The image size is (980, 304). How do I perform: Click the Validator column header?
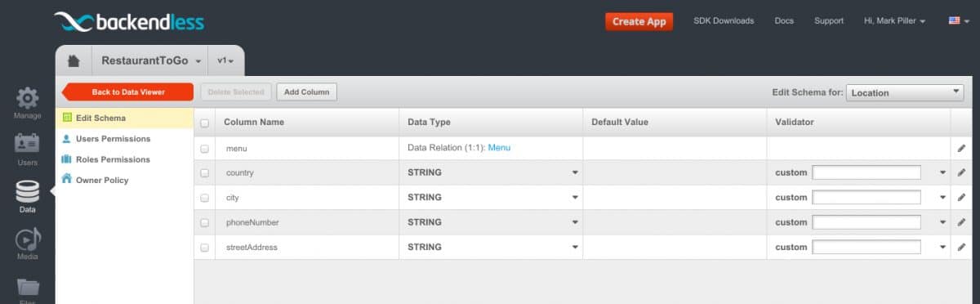pos(795,122)
